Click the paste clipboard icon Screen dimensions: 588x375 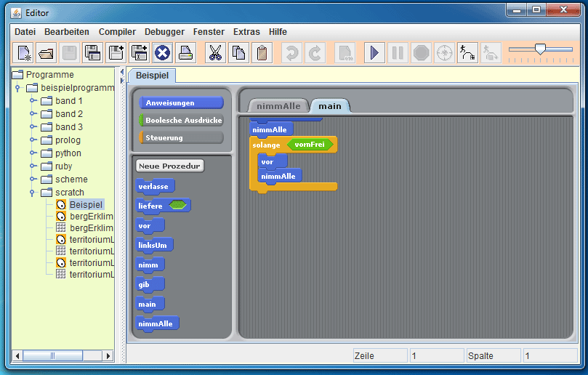(x=262, y=53)
